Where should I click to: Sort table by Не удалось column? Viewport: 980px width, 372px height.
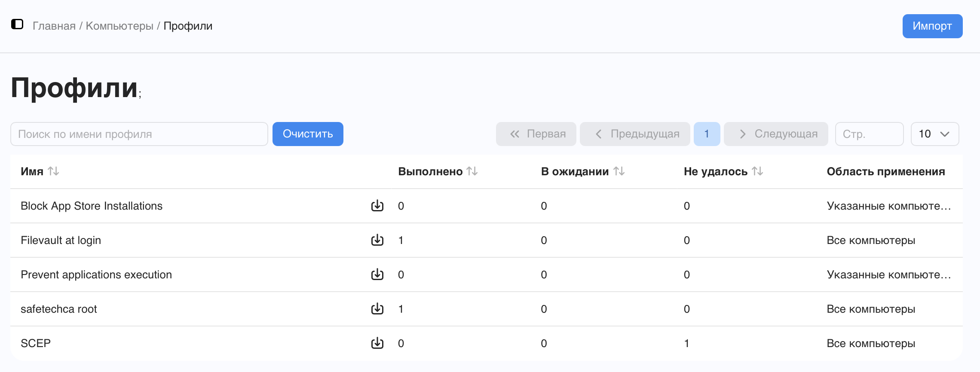[x=757, y=171]
